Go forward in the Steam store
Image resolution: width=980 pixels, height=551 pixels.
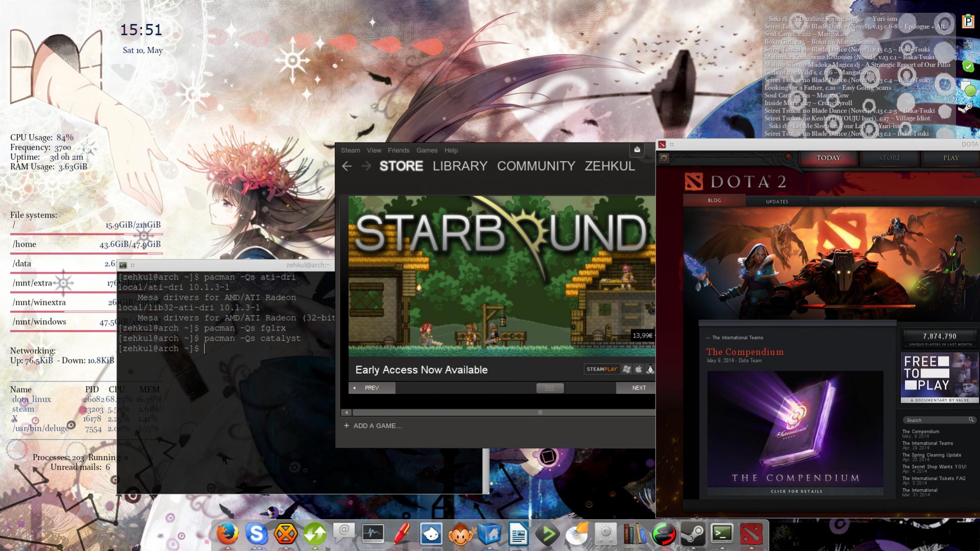[x=366, y=166]
